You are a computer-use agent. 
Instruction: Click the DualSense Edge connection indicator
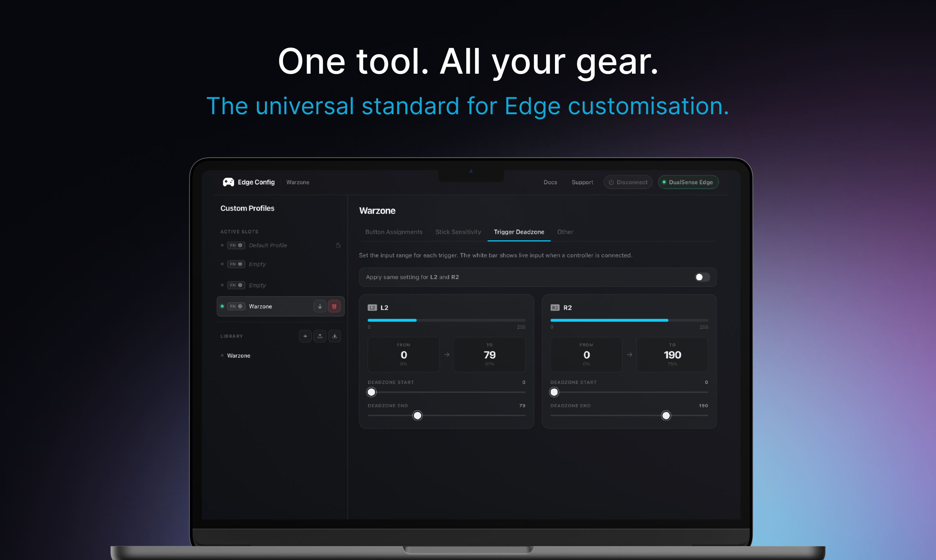pos(688,182)
